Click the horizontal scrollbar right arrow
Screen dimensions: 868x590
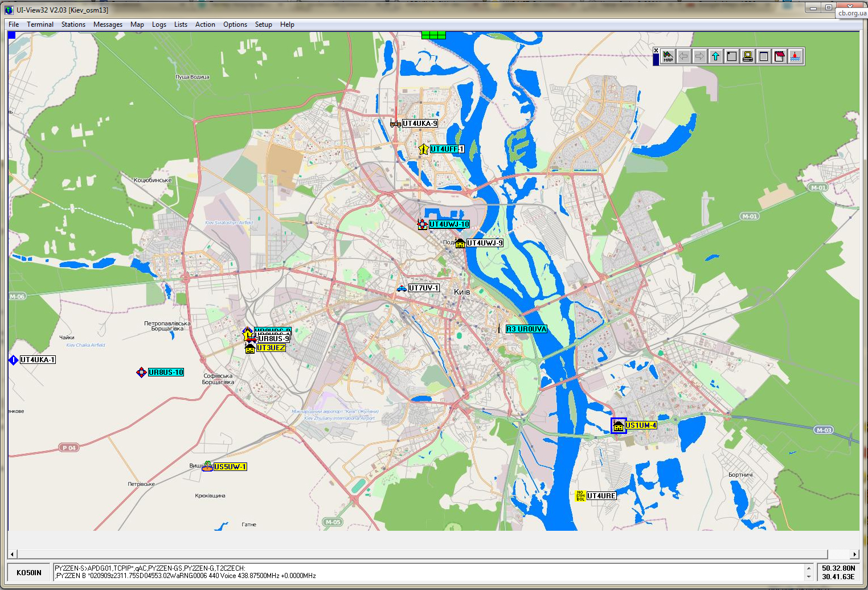coord(854,554)
